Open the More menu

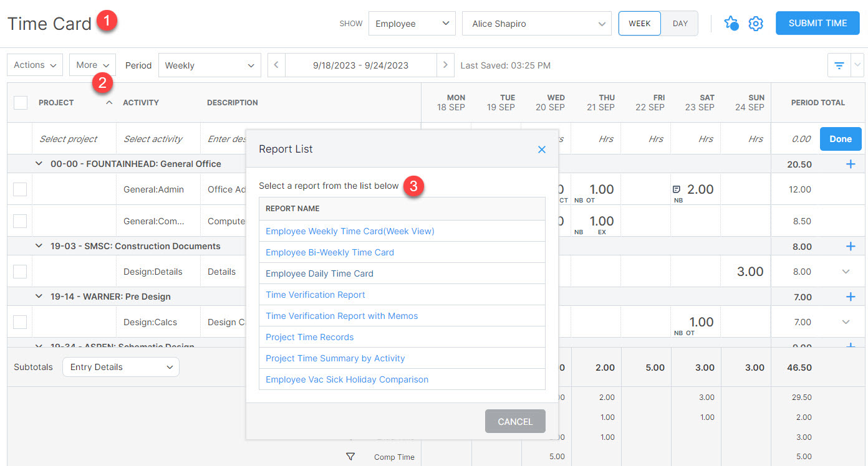tap(92, 65)
